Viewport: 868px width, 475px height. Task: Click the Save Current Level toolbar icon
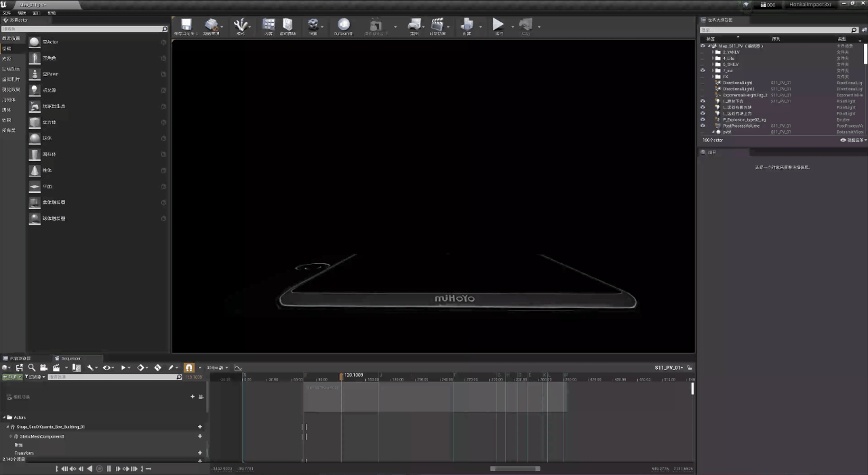[186, 24]
